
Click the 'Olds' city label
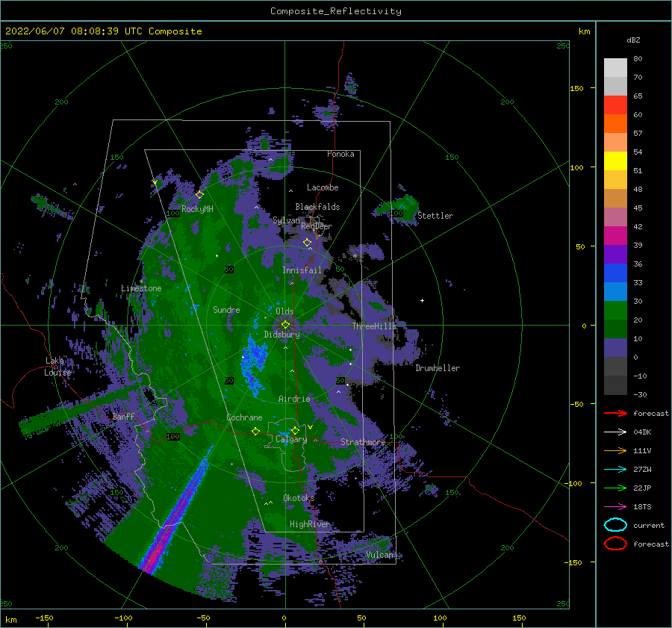[x=284, y=311]
